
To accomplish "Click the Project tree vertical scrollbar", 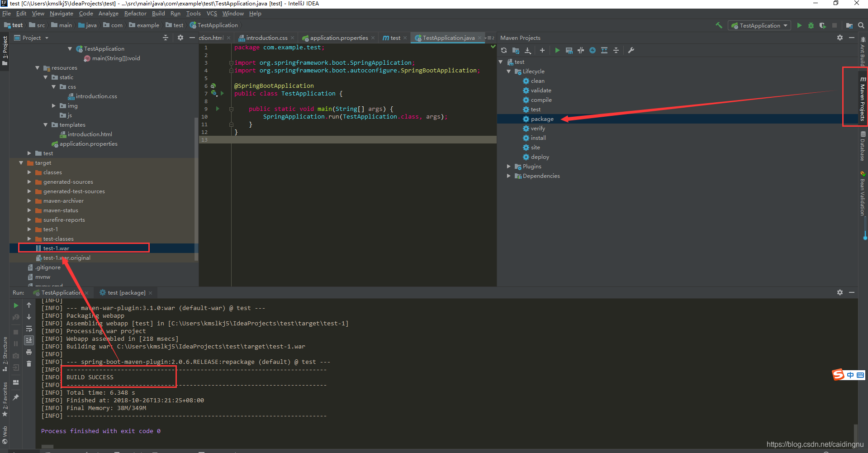I will coord(196,189).
